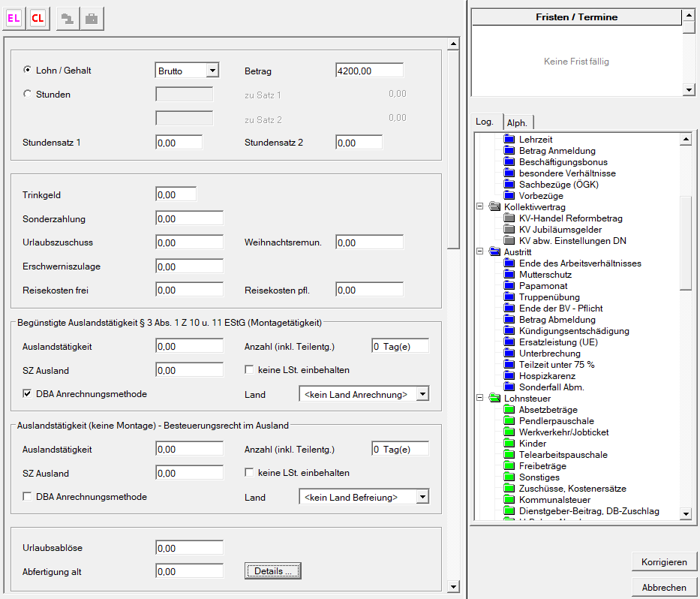Click the grey stamp icon in toolbar
Screen dimensions: 700x599
(x=68, y=19)
